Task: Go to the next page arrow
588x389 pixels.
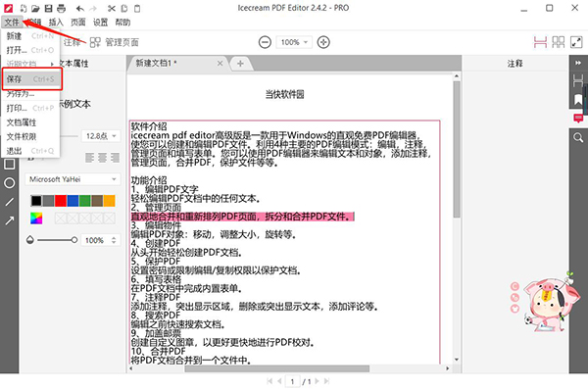Action: (x=317, y=381)
